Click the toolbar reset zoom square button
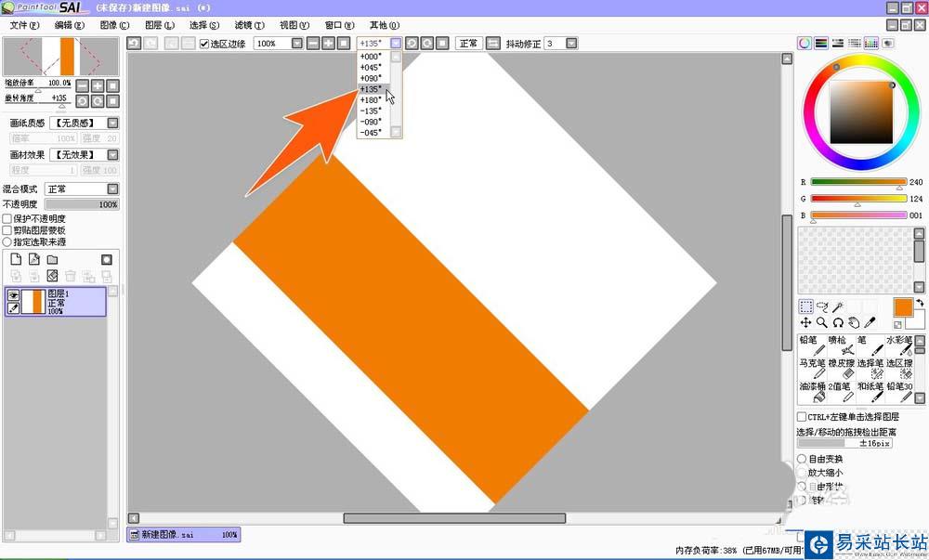 (x=344, y=44)
